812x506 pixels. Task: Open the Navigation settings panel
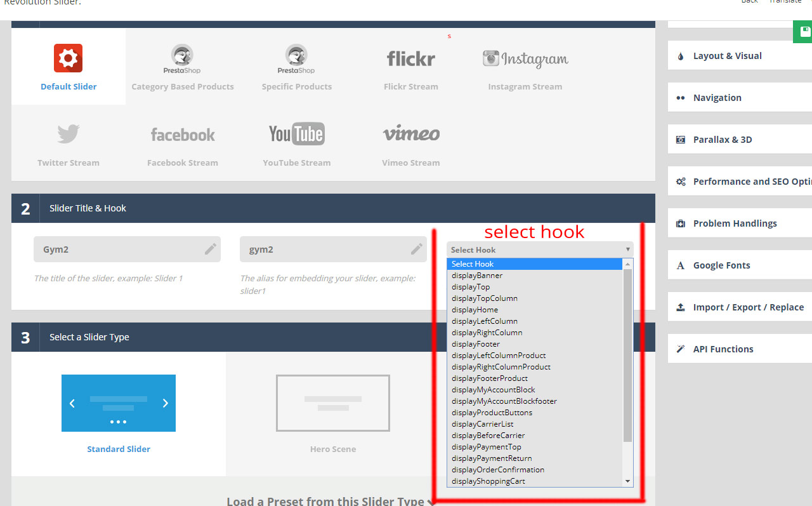click(717, 98)
